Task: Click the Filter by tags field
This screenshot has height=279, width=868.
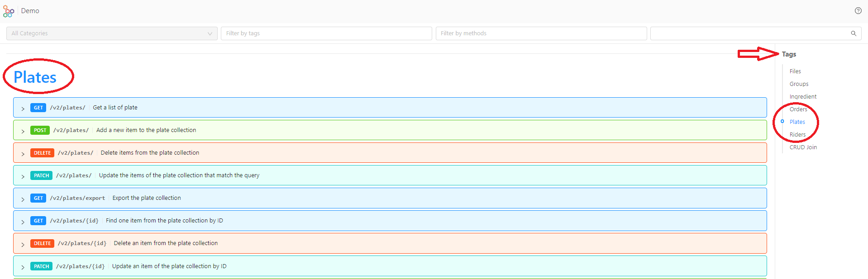Action: click(x=326, y=33)
